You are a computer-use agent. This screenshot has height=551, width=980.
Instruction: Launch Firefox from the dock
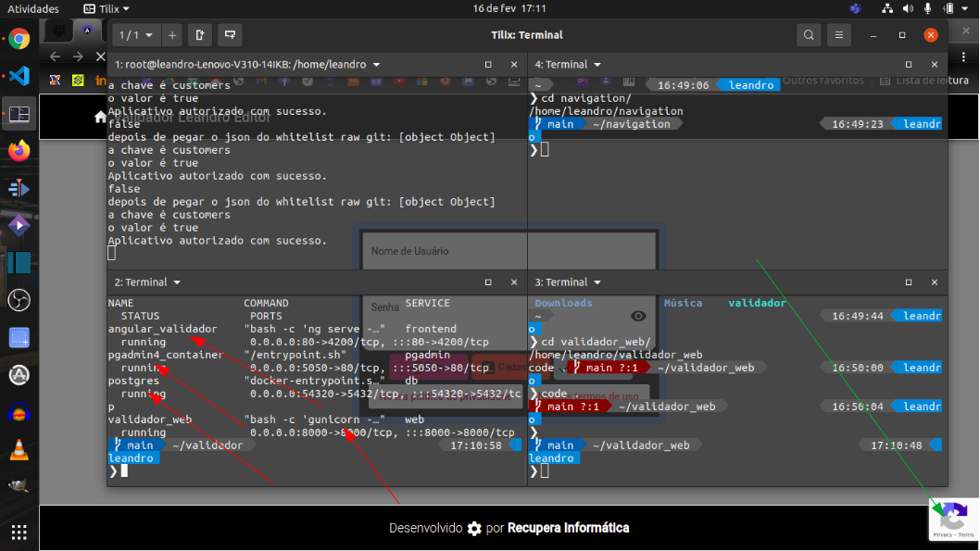19,151
